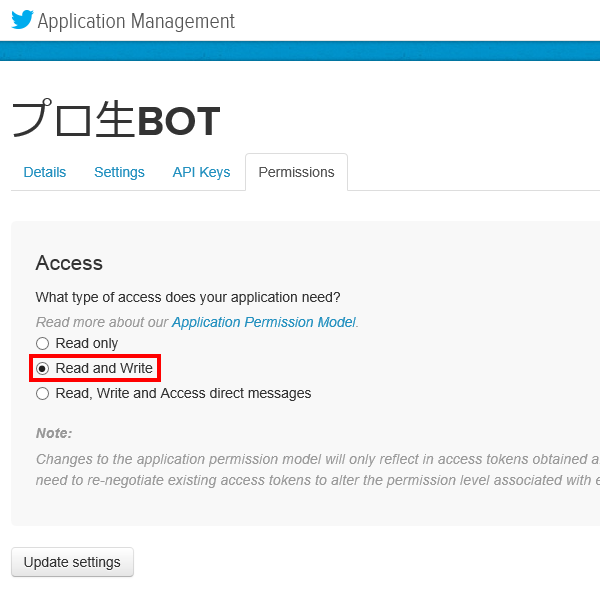Click the 'Read more about our' text
This screenshot has height=592, width=600.
(x=102, y=322)
